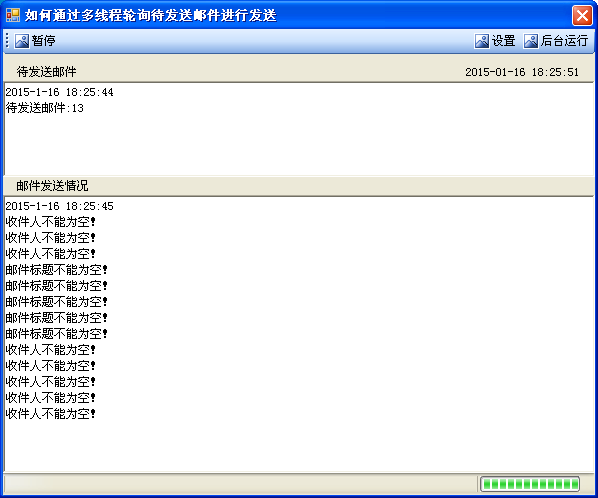Click the timestamp 2015-1-16 18:25:44
This screenshot has height=498, width=598.
click(x=59, y=92)
